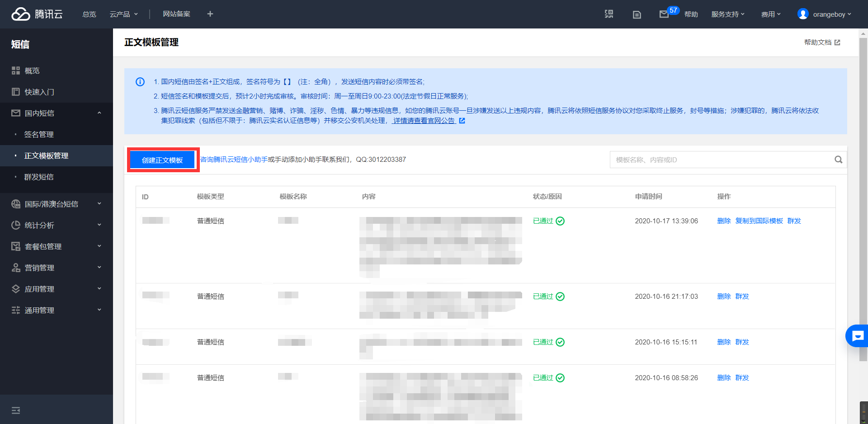
Task: Collapse sidebar using bottom menu icon
Action: point(16,410)
